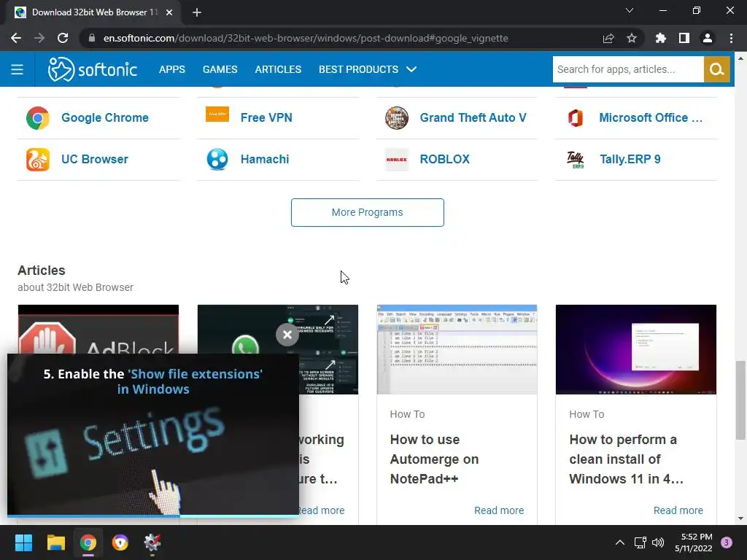
Task: Share this page from address bar
Action: [608, 38]
